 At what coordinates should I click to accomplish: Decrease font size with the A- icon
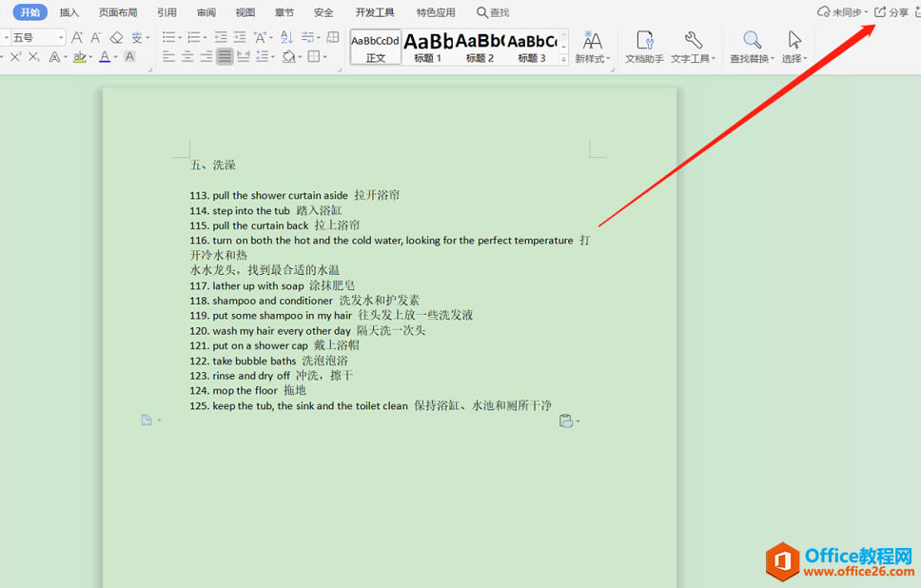point(96,38)
